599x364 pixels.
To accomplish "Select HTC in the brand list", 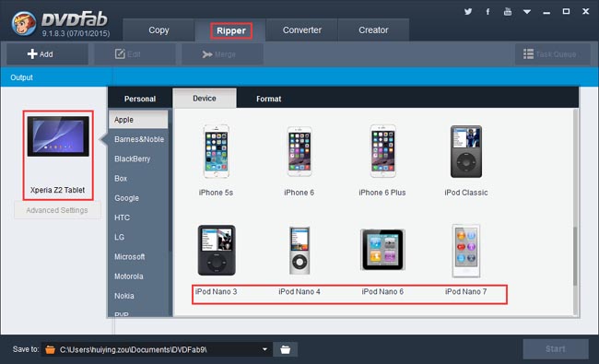I will [138, 217].
